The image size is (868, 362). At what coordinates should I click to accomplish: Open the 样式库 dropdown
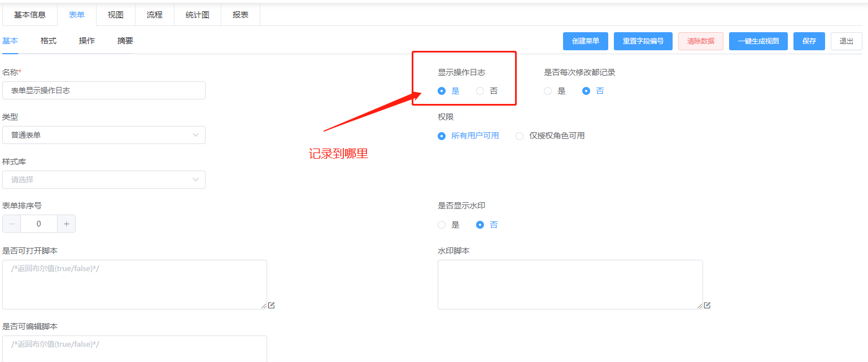(104, 180)
